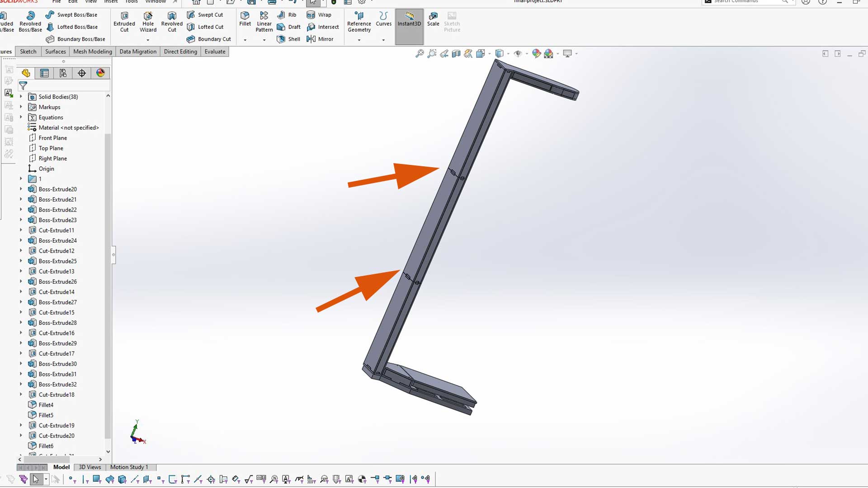Switch to the Mesh Modeling tab
The width and height of the screenshot is (868, 488).
coord(92,52)
